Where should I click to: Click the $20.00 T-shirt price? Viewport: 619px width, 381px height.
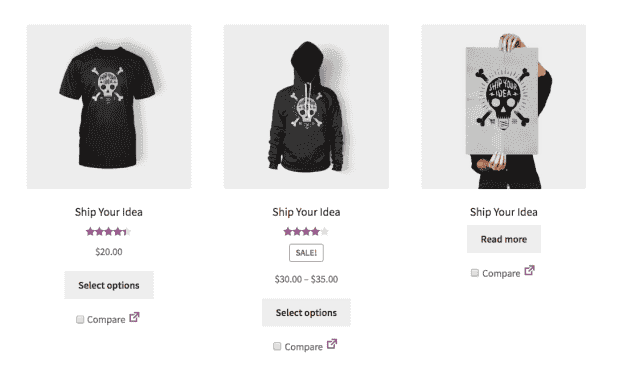pos(109,252)
